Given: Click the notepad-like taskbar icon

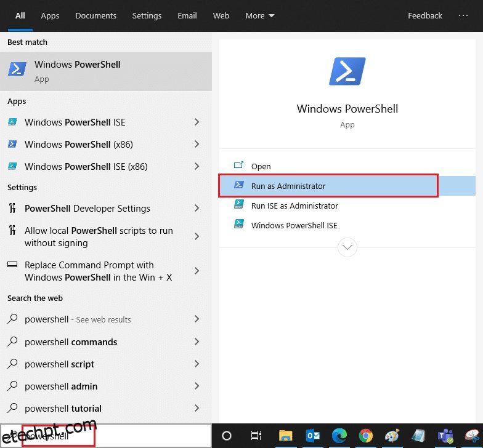Looking at the screenshot, I should (418, 436).
